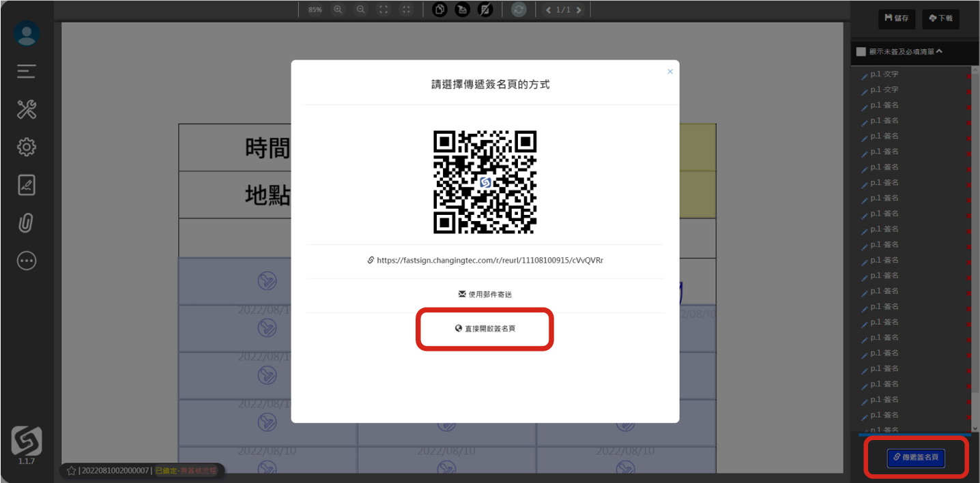Open the settings gear in sidebar
This screenshot has width=980, height=483.
click(27, 147)
